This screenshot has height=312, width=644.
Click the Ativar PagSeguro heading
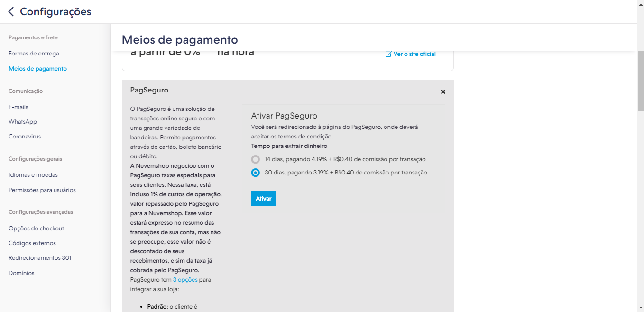point(284,116)
